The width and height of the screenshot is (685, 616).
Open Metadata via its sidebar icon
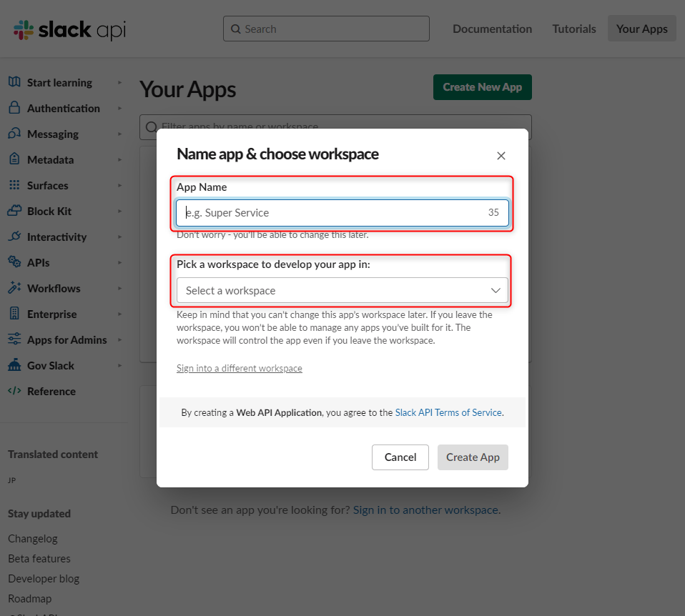pos(14,159)
